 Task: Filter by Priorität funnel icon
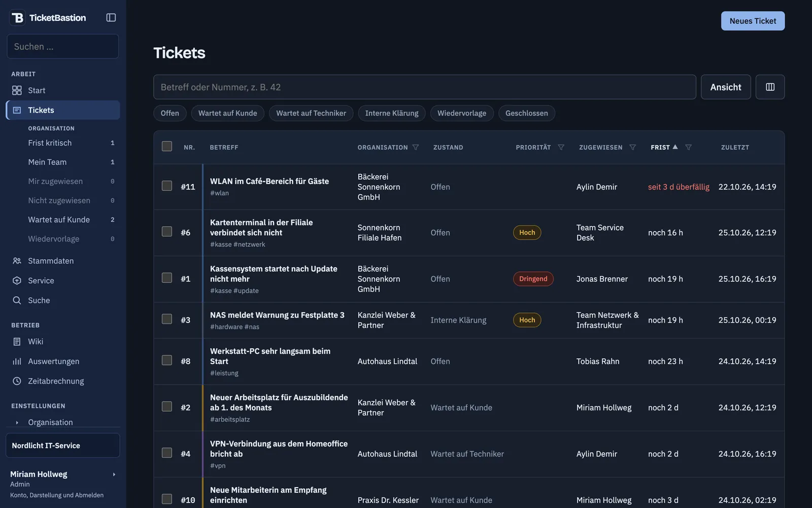click(561, 147)
